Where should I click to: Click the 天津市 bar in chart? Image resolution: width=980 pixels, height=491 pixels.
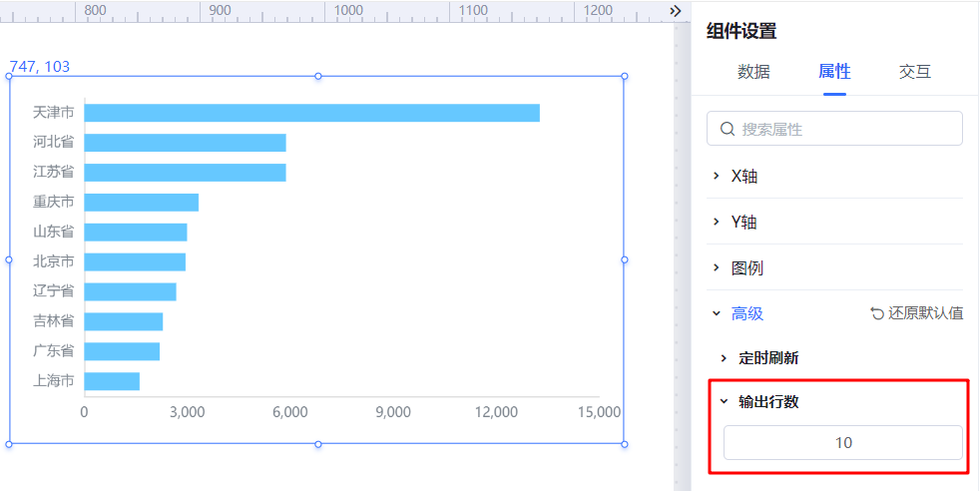coord(312,113)
